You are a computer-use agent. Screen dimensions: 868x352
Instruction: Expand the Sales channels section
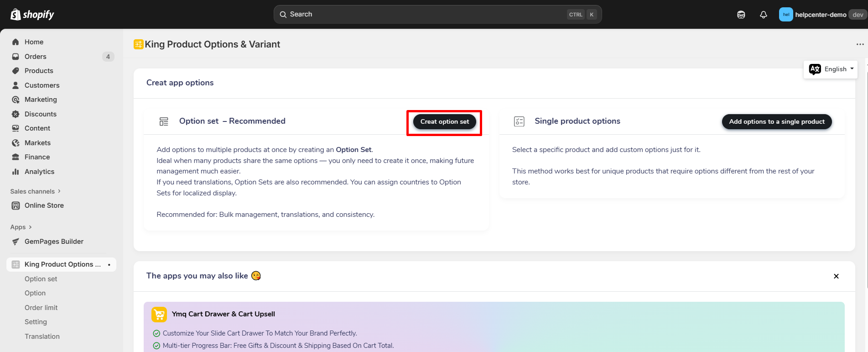point(36,191)
